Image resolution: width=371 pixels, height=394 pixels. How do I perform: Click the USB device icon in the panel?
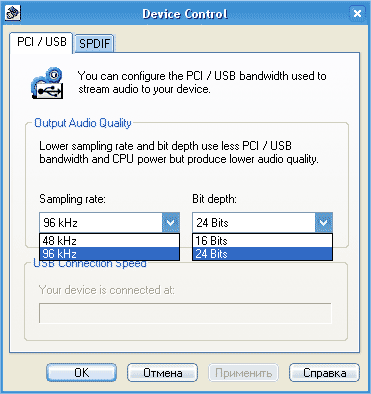click(x=47, y=83)
